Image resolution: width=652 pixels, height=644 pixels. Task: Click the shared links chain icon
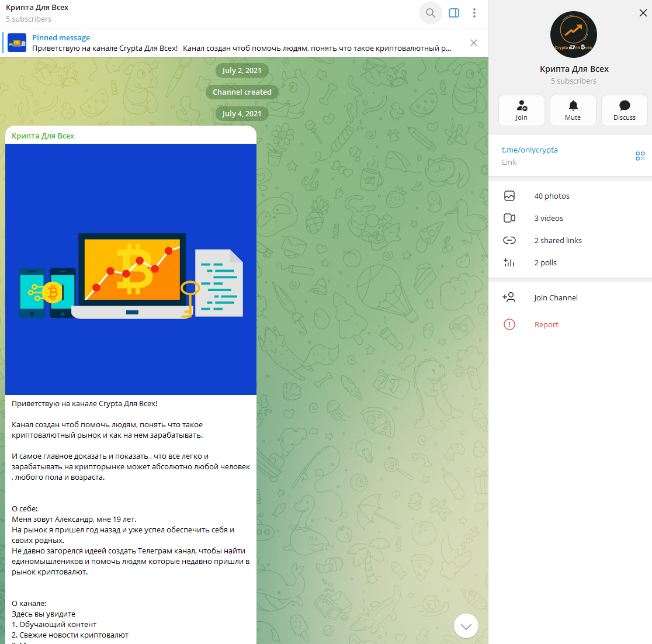(509, 240)
